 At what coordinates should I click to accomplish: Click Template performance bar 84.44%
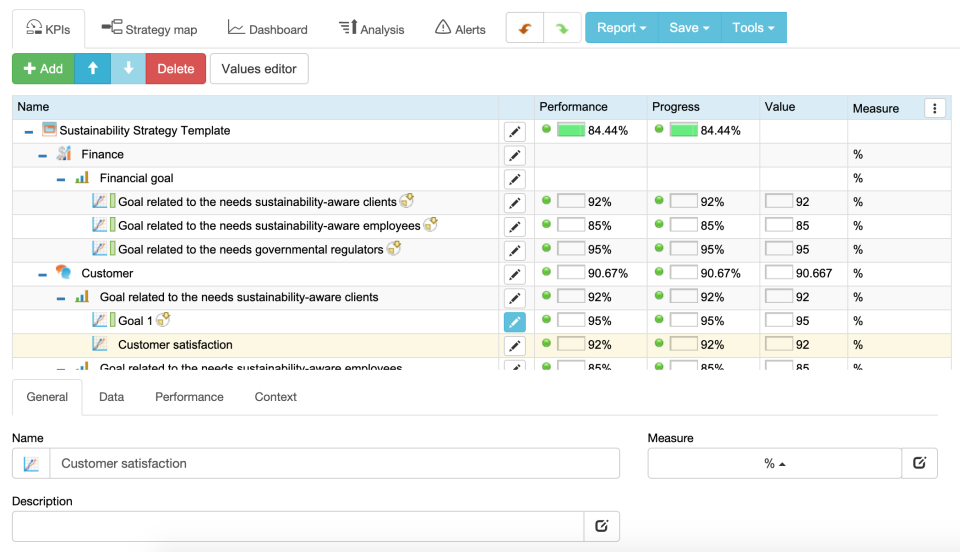point(571,130)
